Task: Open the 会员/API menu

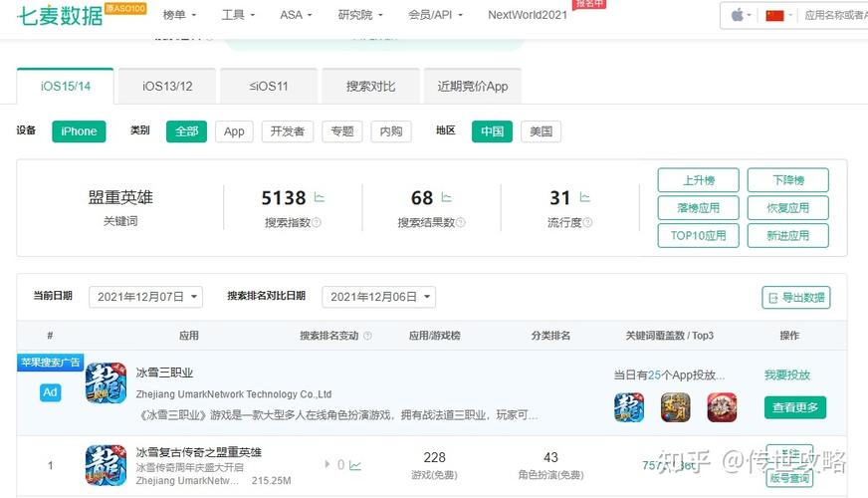Action: click(x=436, y=15)
